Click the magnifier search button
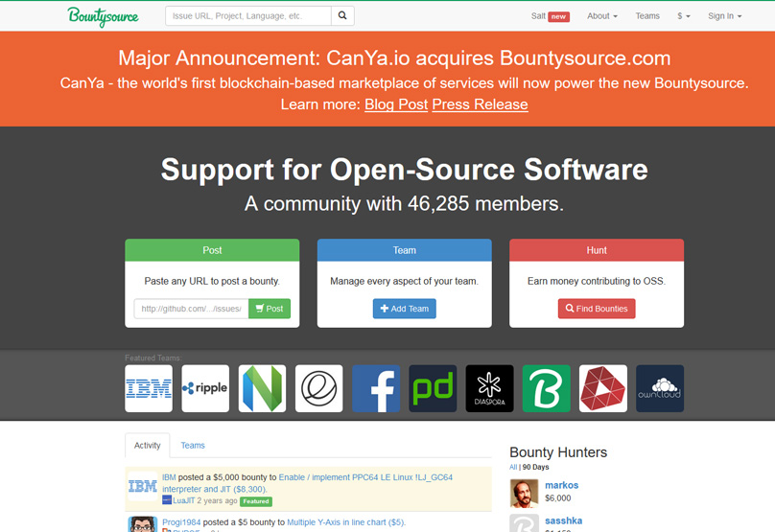Viewport: 775px width, 532px height. click(x=342, y=15)
